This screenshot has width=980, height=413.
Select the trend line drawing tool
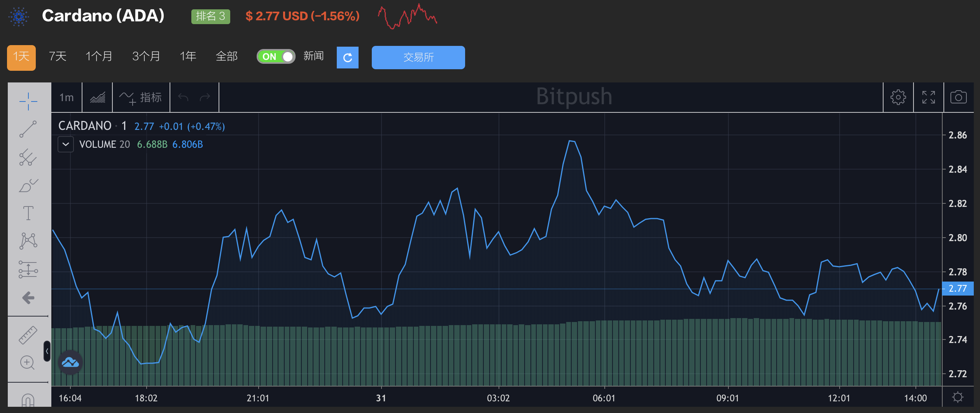click(x=28, y=129)
